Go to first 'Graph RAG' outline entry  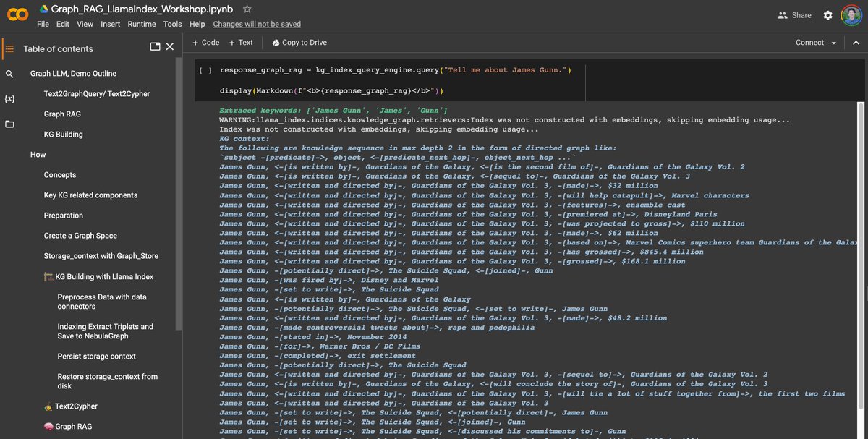(x=62, y=114)
